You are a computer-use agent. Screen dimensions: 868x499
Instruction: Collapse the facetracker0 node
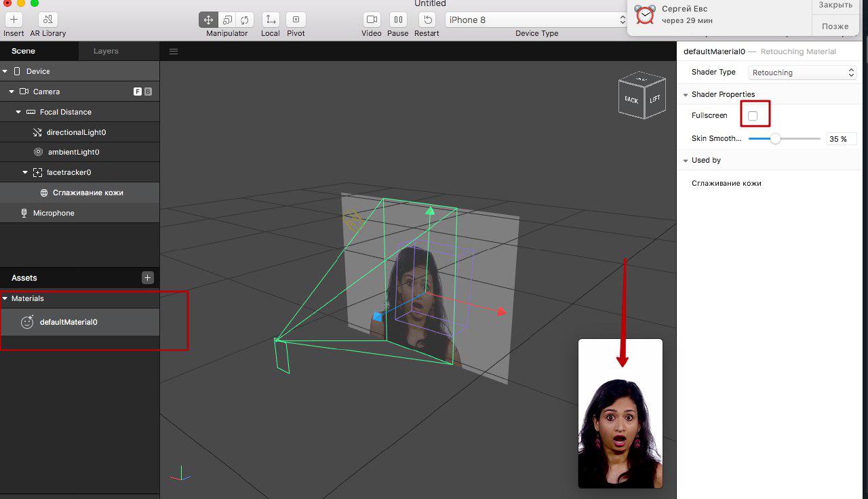(25, 172)
